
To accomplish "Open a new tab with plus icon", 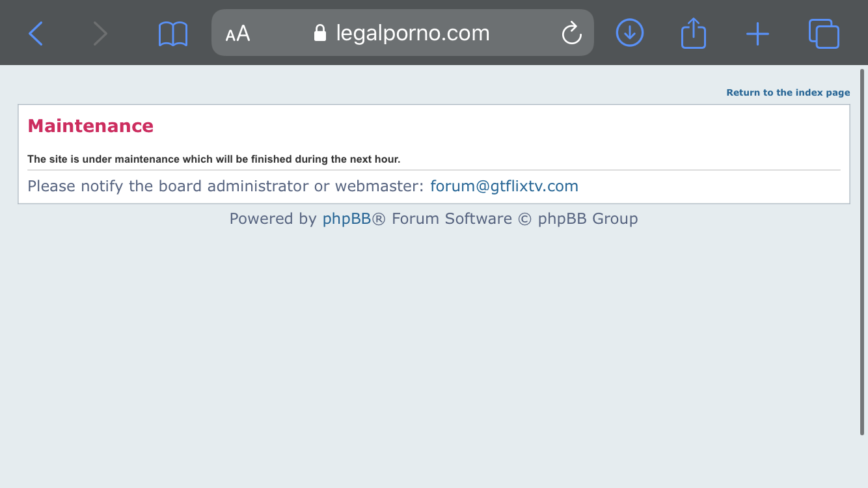I will (x=757, y=33).
